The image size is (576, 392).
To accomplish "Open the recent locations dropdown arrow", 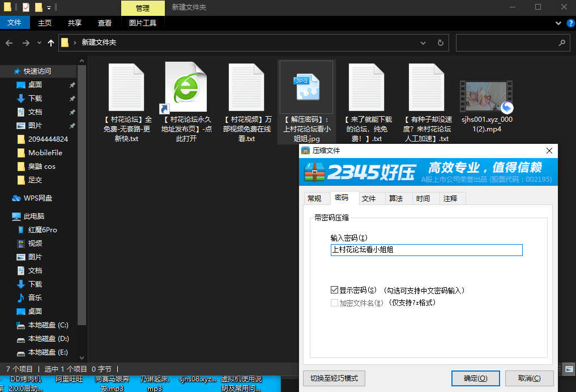I will tap(39, 42).
